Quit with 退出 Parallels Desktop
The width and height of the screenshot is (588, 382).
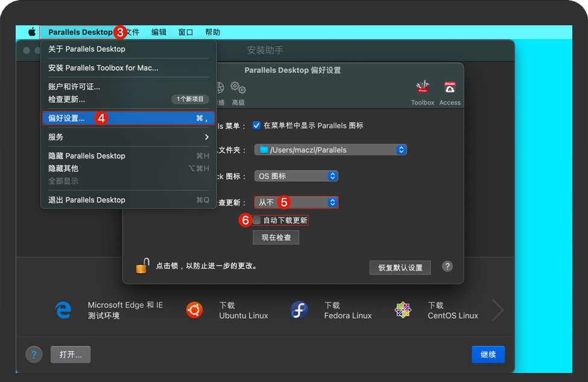click(128, 200)
